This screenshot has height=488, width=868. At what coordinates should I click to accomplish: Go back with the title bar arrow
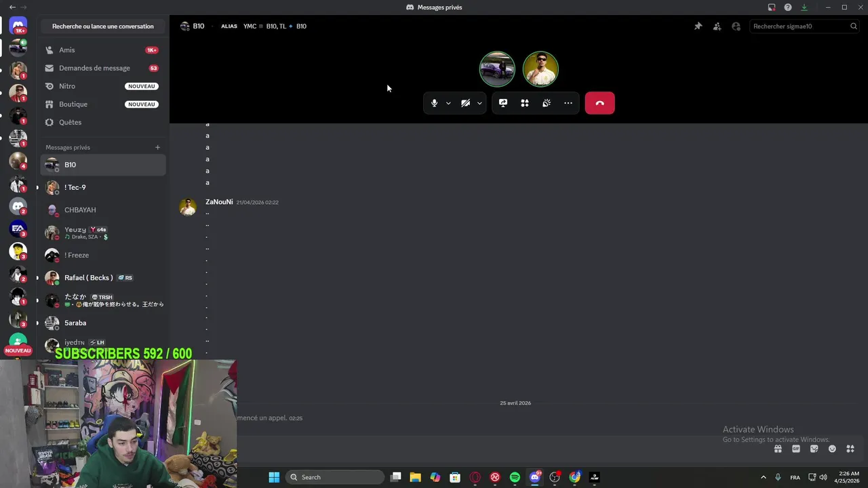[12, 7]
